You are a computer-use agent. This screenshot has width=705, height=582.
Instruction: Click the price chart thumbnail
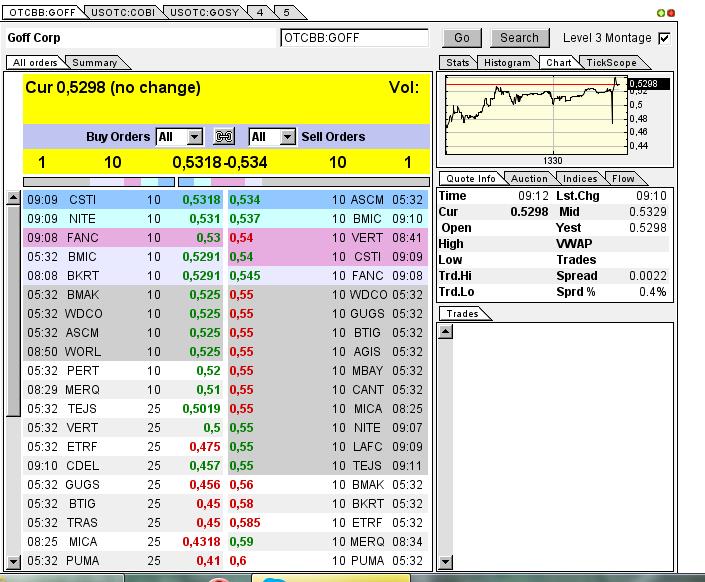coord(536,115)
